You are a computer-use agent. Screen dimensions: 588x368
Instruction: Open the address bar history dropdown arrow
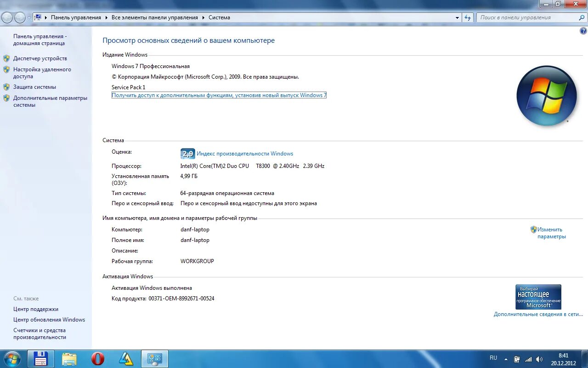tap(457, 17)
